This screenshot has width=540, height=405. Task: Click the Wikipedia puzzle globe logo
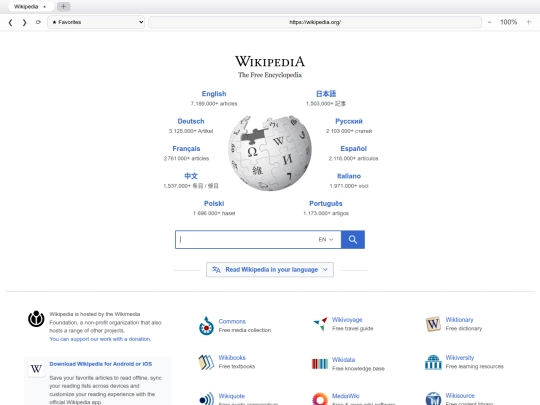point(270,153)
